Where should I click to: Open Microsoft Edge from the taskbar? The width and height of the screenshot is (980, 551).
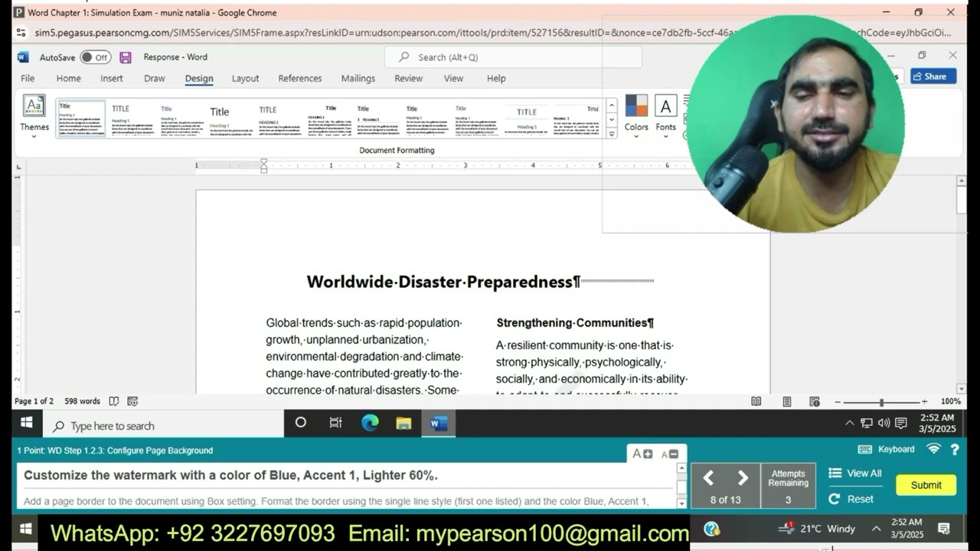[370, 422]
